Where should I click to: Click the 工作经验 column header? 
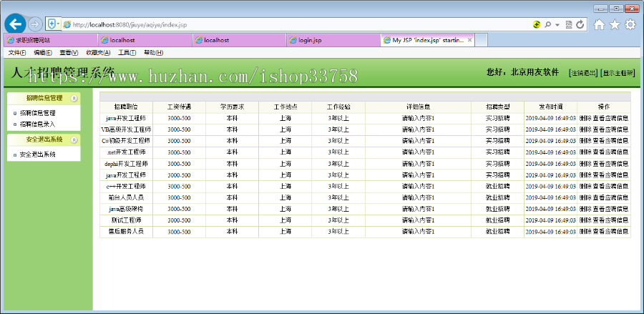338,107
